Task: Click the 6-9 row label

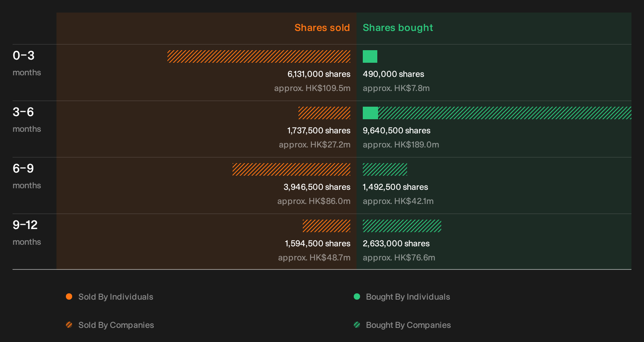Action: (x=23, y=169)
